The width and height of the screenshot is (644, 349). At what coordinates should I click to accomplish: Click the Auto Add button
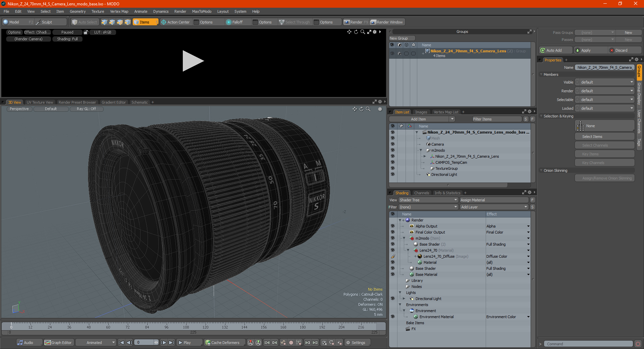(x=555, y=50)
